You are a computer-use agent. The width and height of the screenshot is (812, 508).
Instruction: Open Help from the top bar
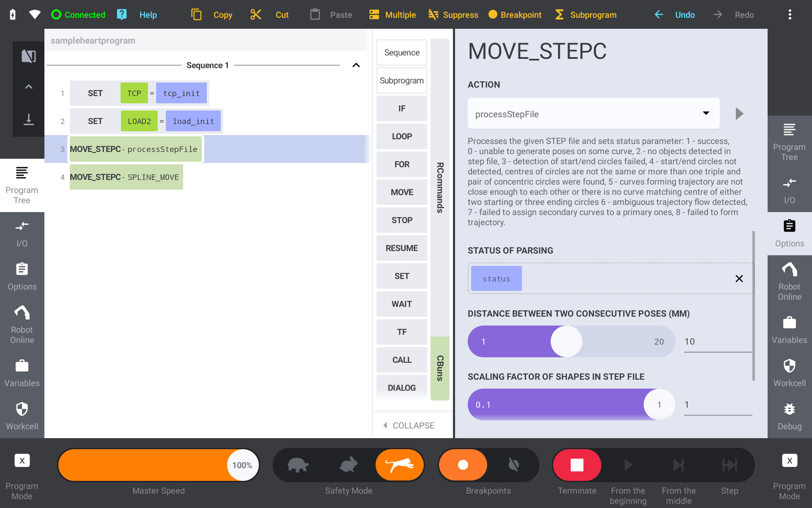click(148, 15)
